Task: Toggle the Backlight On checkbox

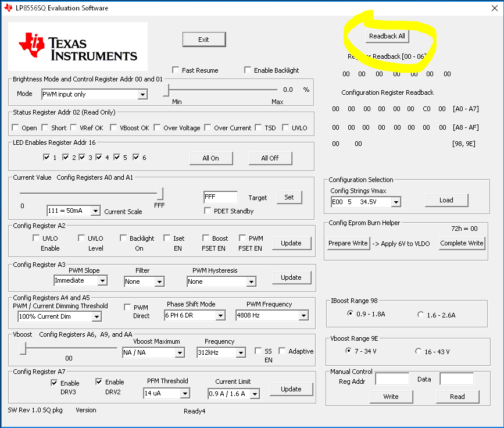Action: [123, 238]
